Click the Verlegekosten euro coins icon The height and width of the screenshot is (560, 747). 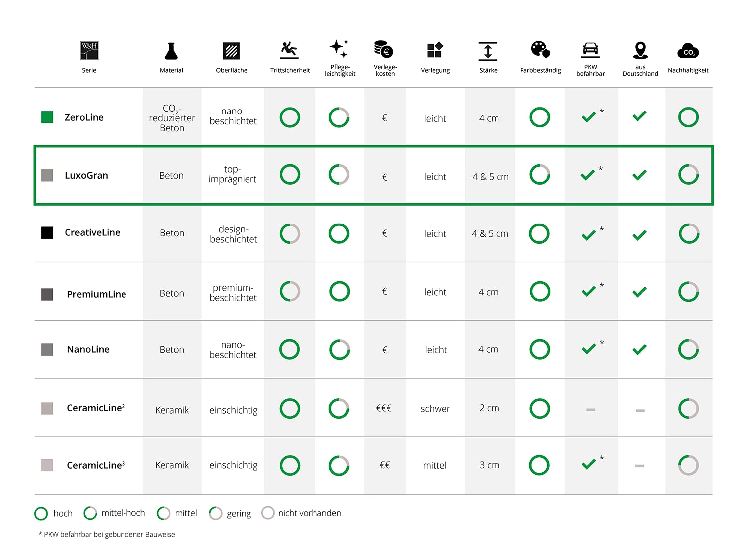click(x=384, y=49)
